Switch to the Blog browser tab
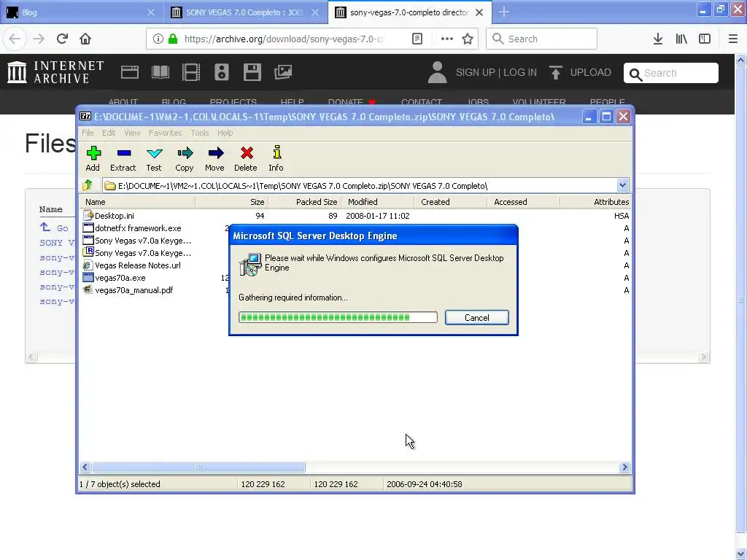 coord(82,12)
